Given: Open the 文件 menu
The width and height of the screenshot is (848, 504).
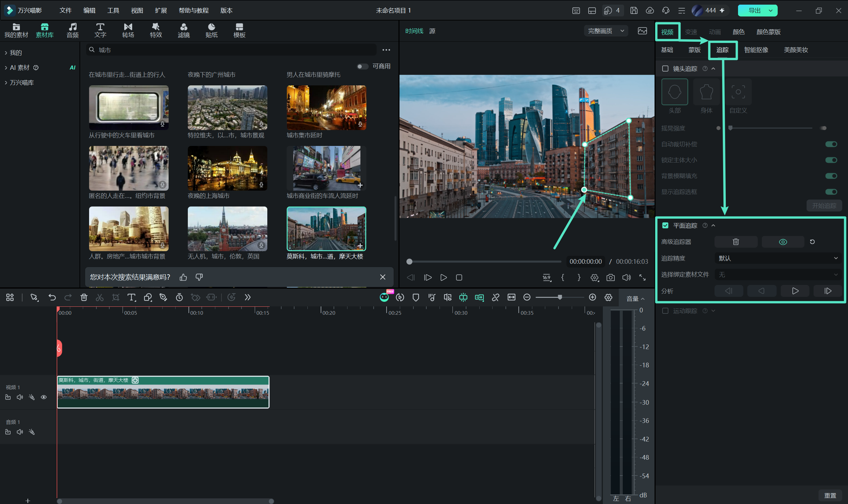Looking at the screenshot, I should [65, 11].
